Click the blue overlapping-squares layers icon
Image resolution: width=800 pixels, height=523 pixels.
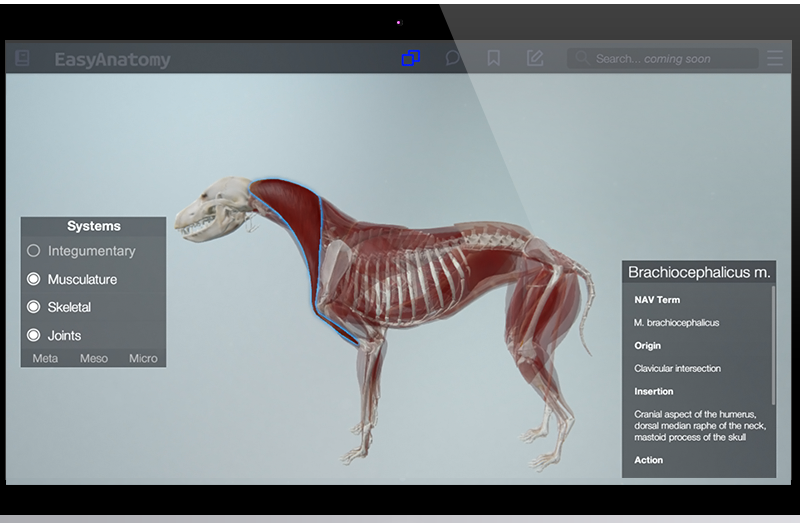pos(411,58)
